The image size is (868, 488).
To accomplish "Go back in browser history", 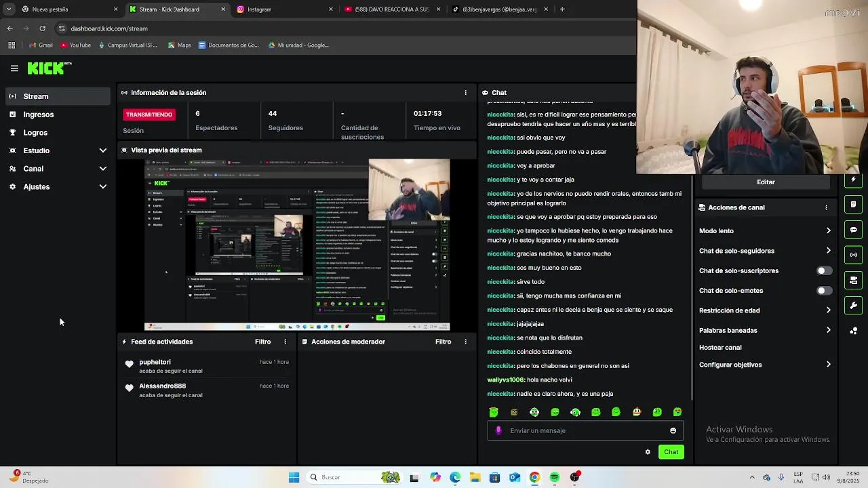I will tap(9, 28).
